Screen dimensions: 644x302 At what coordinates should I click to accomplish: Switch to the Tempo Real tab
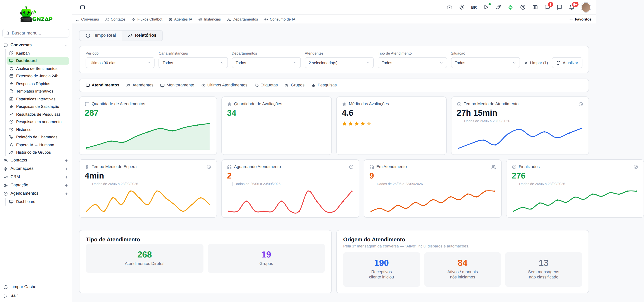101,36
